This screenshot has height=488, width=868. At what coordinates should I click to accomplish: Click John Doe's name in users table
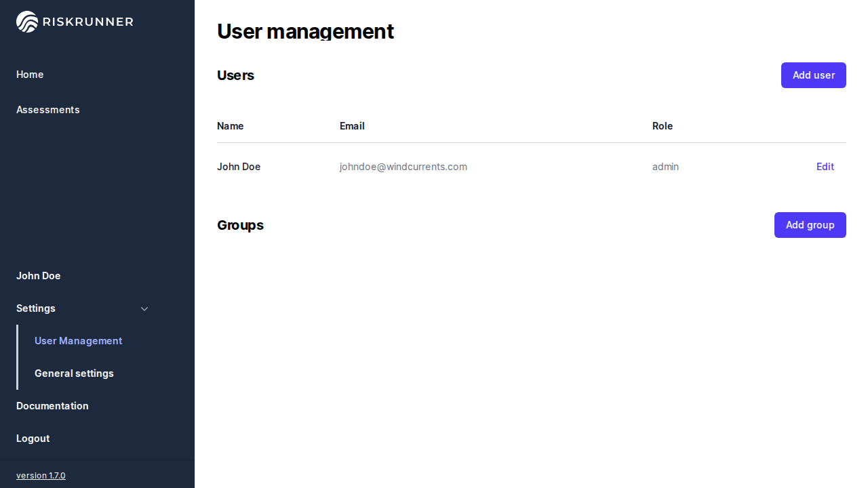[x=239, y=167]
